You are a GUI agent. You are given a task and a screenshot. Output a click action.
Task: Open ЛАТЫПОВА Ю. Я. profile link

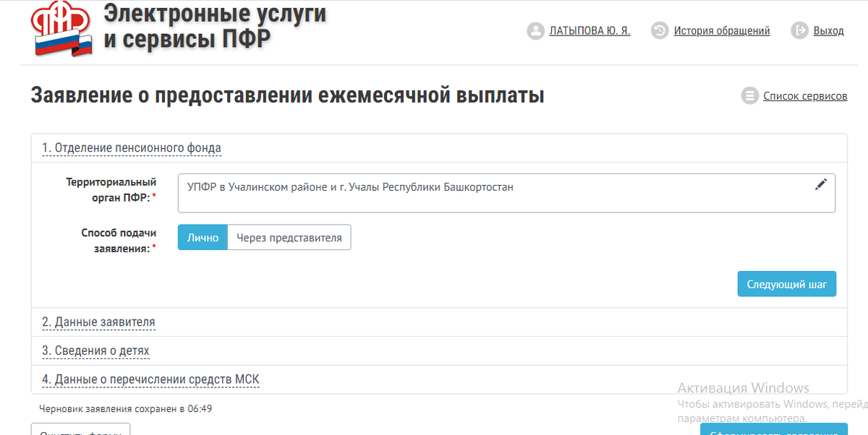(590, 31)
